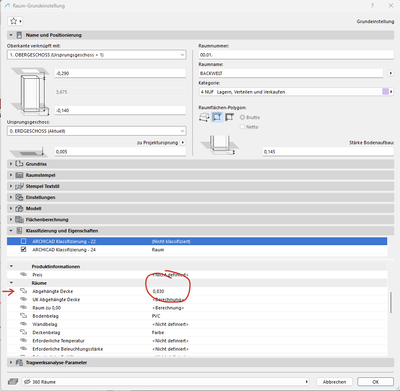Expand the Flächenberechnung panel

click(x=11, y=219)
